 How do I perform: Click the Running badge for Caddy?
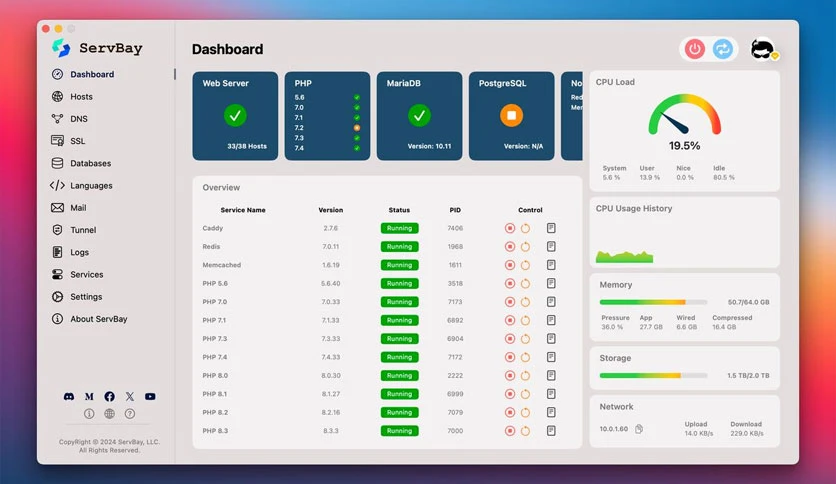pos(399,228)
